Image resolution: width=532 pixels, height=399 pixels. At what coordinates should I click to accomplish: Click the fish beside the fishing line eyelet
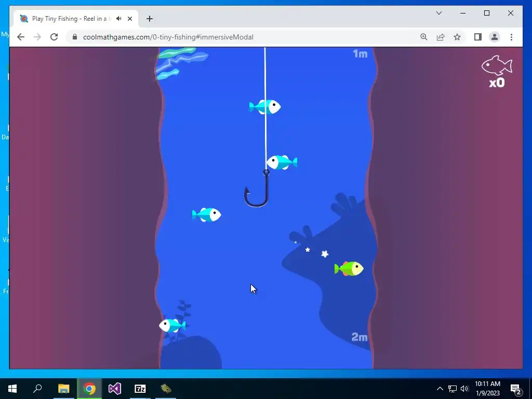tap(282, 162)
